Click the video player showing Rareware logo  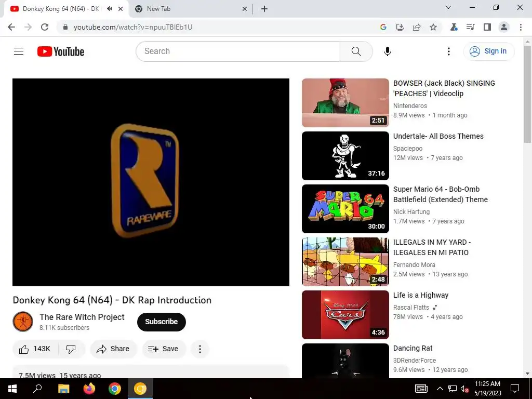tap(151, 182)
